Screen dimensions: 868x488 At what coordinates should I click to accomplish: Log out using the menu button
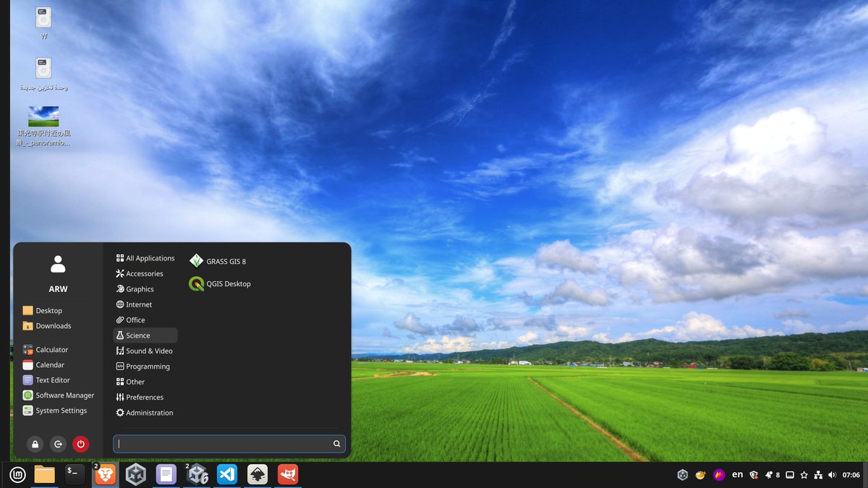[58, 445]
